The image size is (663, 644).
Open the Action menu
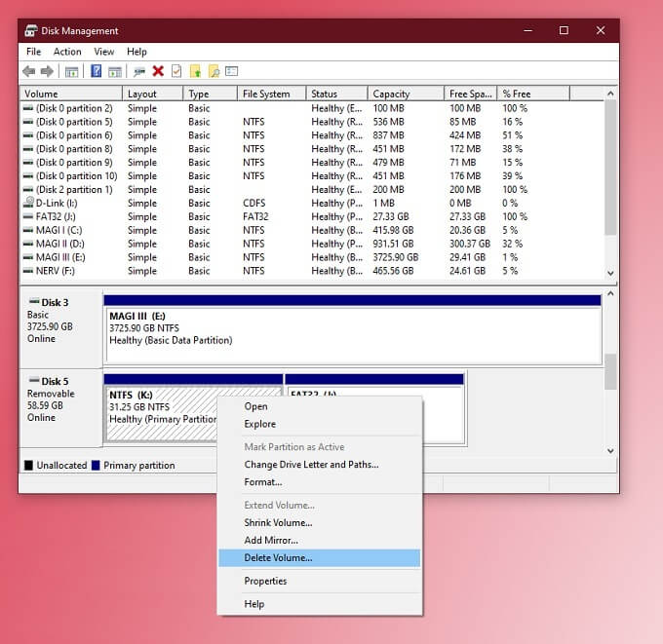tap(67, 52)
